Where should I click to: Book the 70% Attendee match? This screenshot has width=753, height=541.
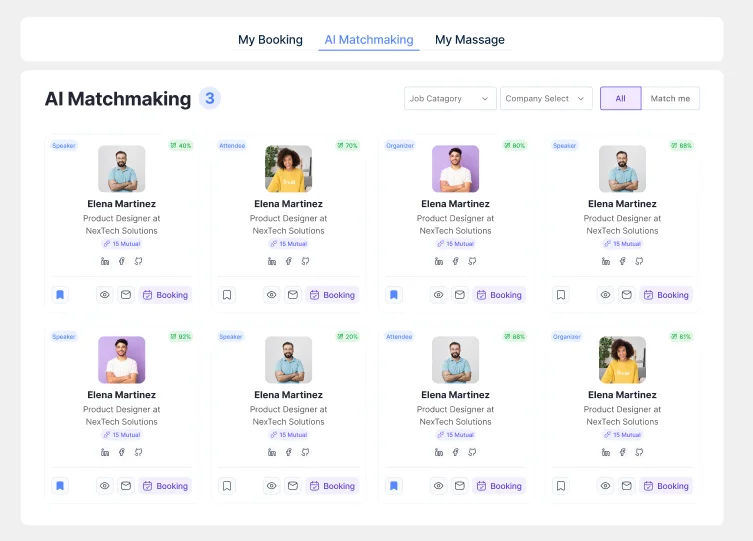tap(332, 295)
